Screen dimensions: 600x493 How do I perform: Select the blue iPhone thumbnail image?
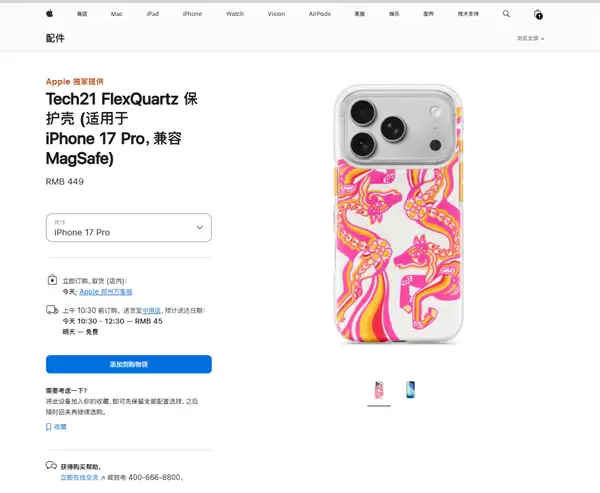click(411, 390)
